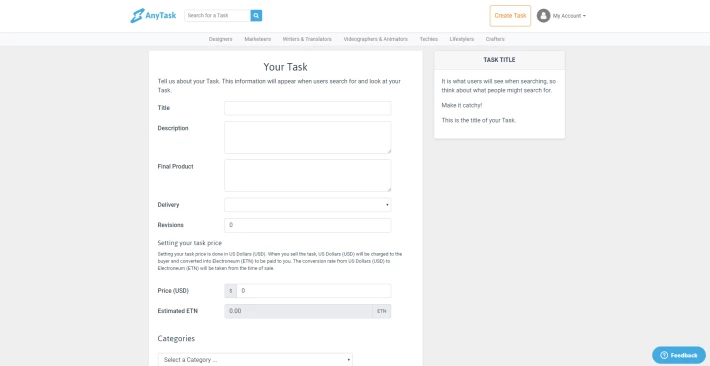The image size is (710, 366).
Task: Click the Title input field
Action: (307, 108)
